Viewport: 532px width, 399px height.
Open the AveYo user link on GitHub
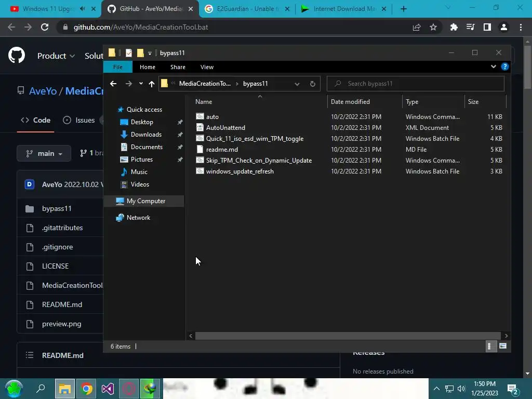coord(43,91)
